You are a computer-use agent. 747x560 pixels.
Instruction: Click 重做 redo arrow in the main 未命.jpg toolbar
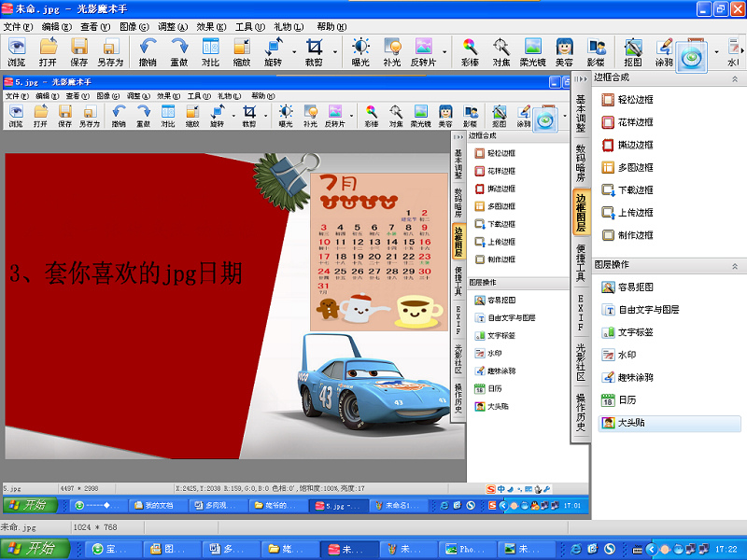pos(179,52)
